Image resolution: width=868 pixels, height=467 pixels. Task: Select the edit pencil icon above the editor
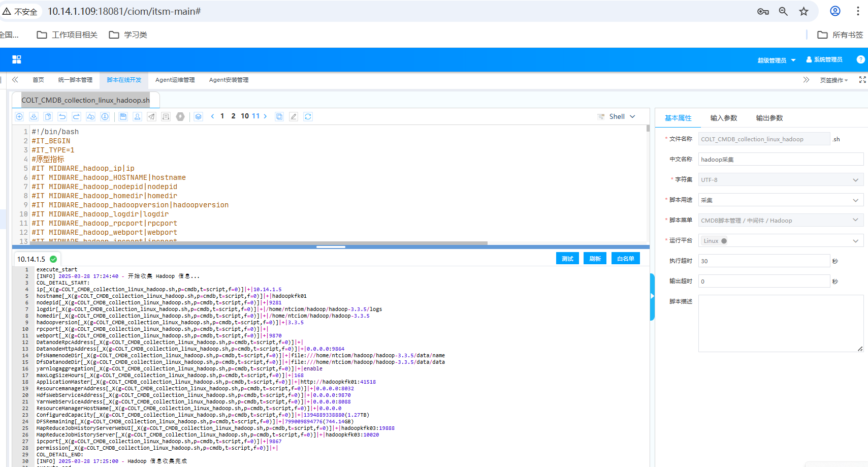click(294, 116)
